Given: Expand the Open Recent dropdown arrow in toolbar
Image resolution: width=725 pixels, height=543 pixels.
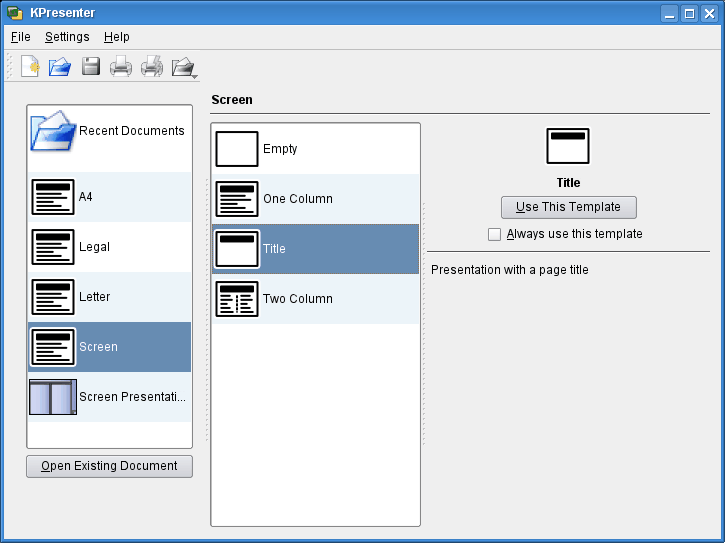Looking at the screenshot, I should [194, 76].
